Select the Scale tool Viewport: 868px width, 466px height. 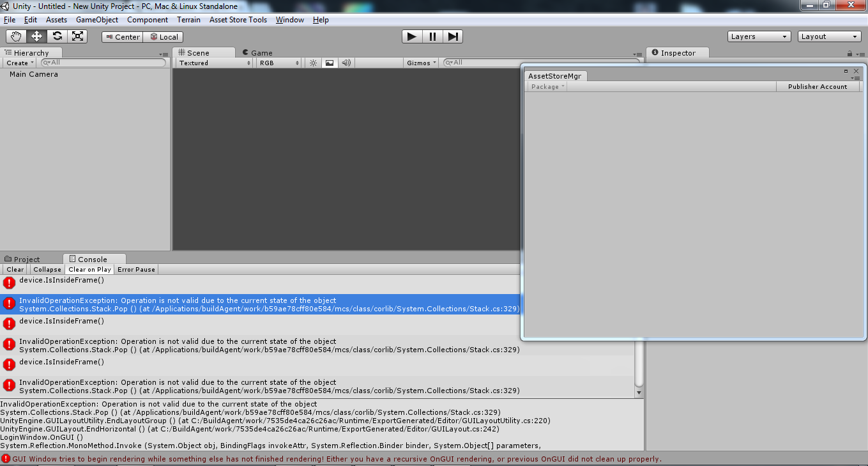[77, 36]
